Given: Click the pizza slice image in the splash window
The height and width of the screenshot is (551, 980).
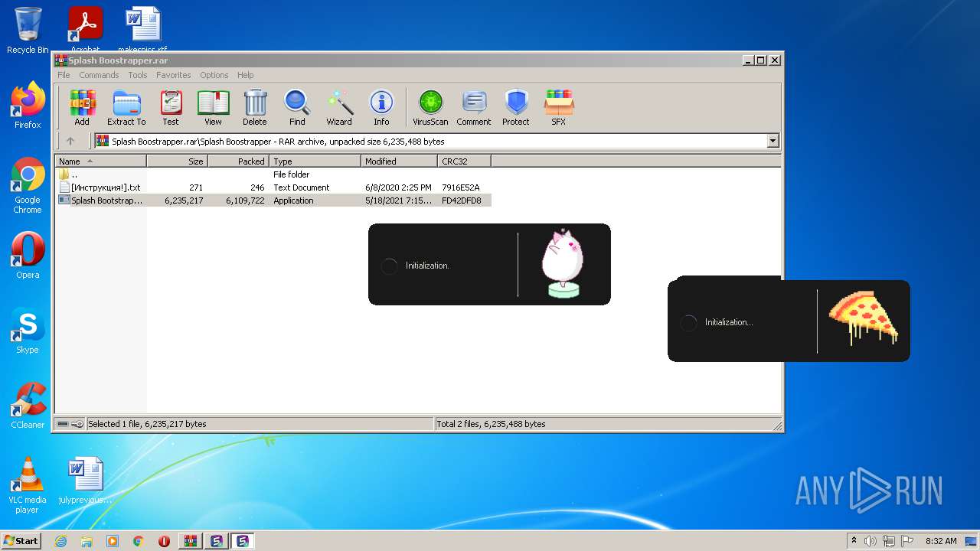Looking at the screenshot, I should tap(864, 318).
